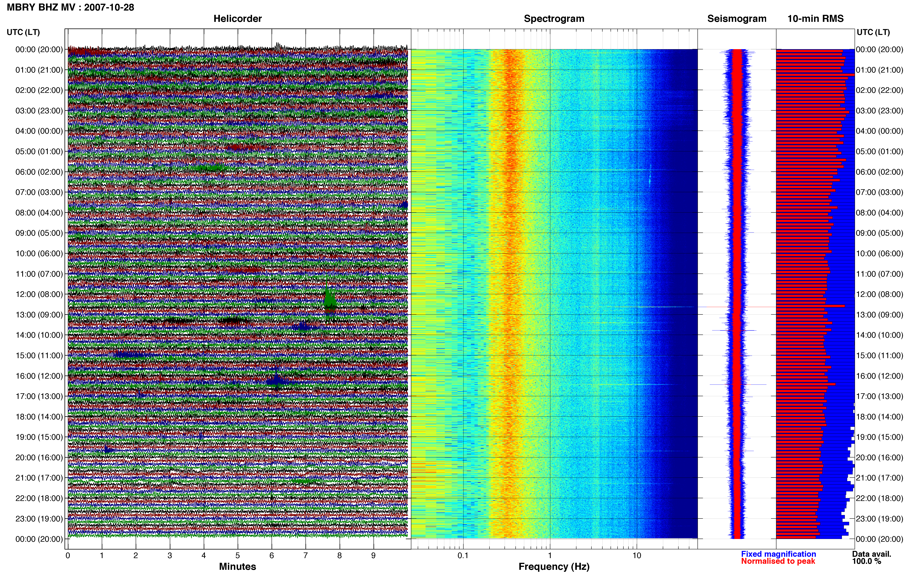Click left time label '13:00 (09:00)'

click(x=39, y=315)
